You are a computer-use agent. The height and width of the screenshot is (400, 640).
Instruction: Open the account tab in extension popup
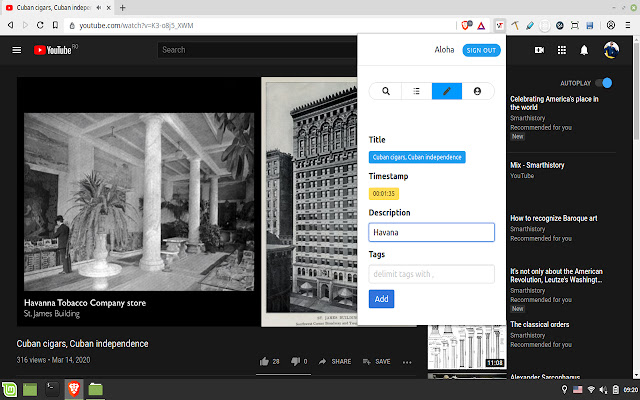[478, 91]
